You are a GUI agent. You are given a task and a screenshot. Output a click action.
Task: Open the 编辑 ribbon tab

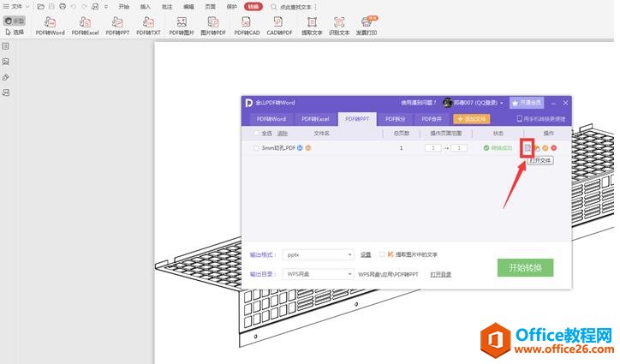pyautogui.click(x=188, y=7)
